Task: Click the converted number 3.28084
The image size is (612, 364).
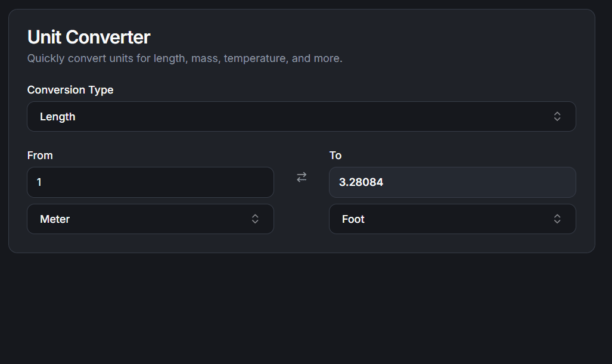Action: [361, 182]
